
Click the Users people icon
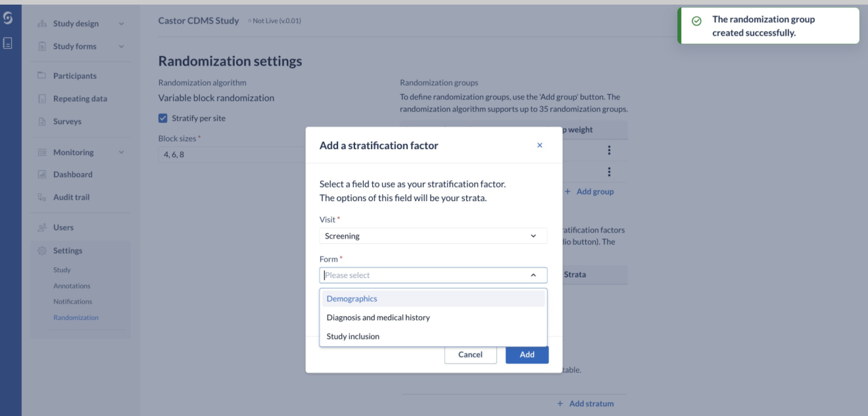pos(42,227)
